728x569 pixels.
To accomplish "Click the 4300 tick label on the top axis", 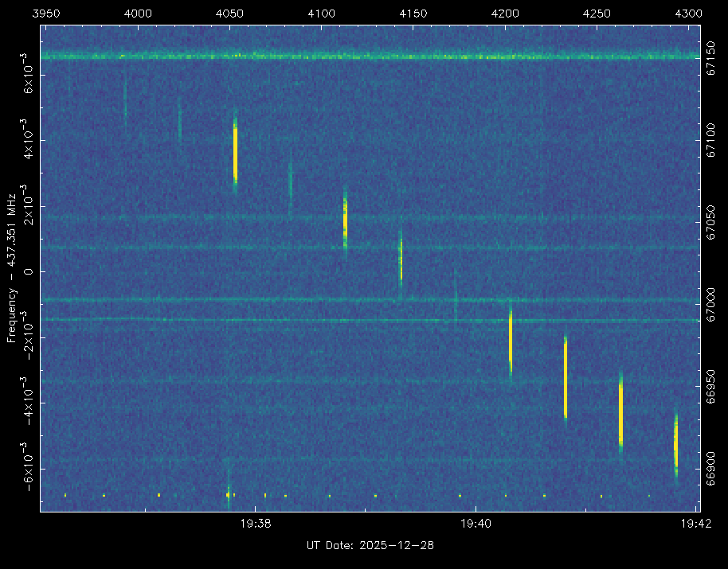I will point(688,14).
